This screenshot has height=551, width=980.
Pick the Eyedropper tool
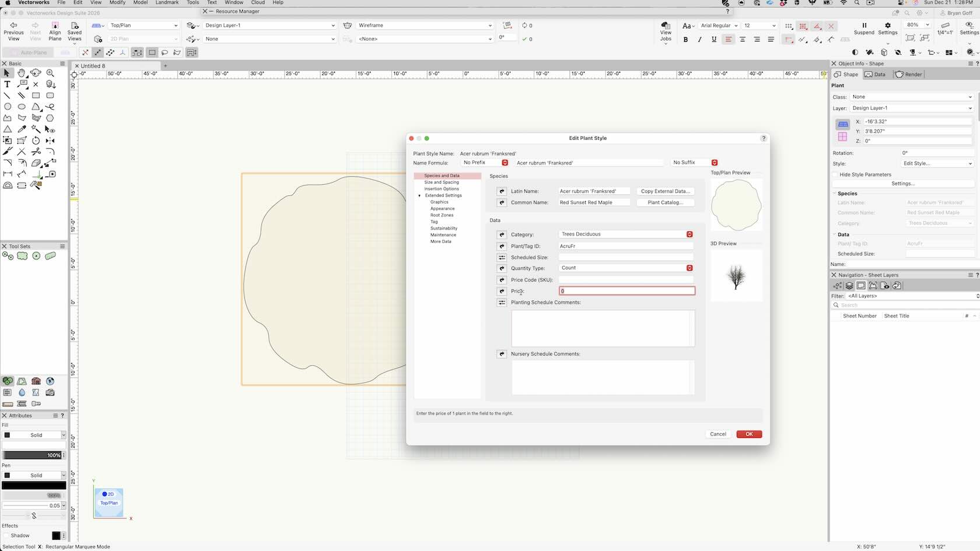point(22,129)
